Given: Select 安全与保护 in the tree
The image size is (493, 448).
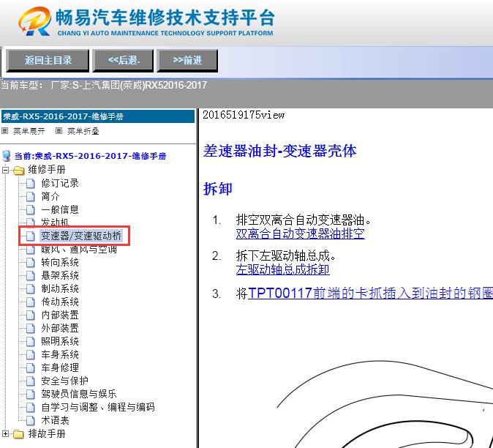Looking at the screenshot, I should coord(64,381).
